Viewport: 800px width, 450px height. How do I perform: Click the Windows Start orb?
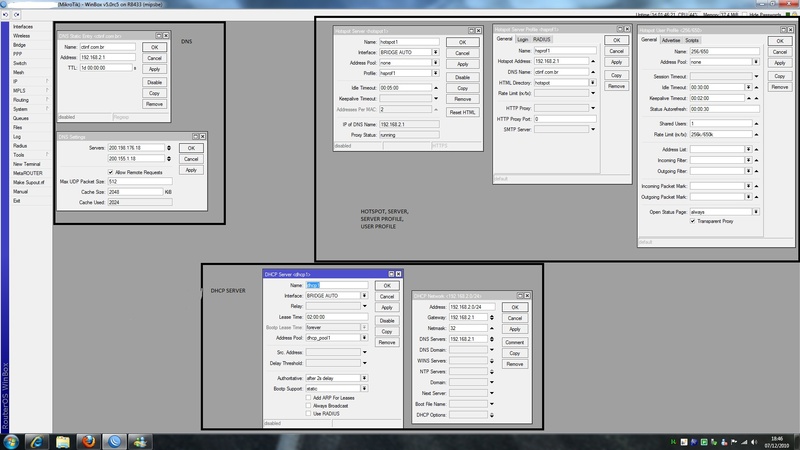click(11, 441)
